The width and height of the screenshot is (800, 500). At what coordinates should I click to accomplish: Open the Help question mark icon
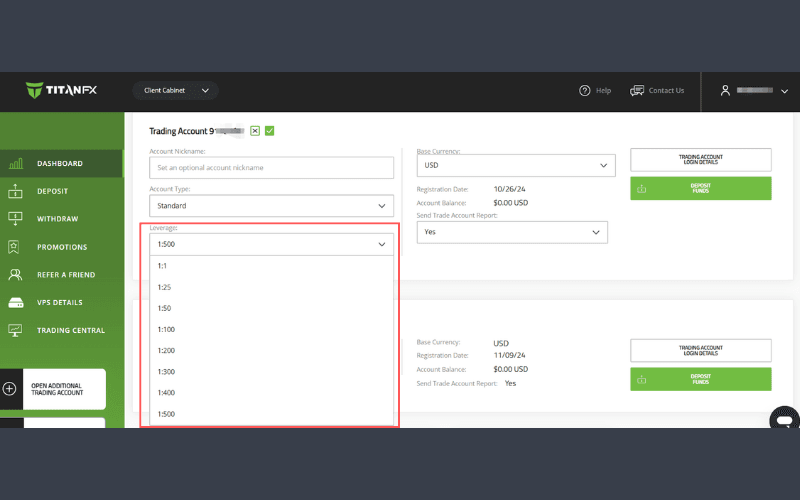coord(585,91)
